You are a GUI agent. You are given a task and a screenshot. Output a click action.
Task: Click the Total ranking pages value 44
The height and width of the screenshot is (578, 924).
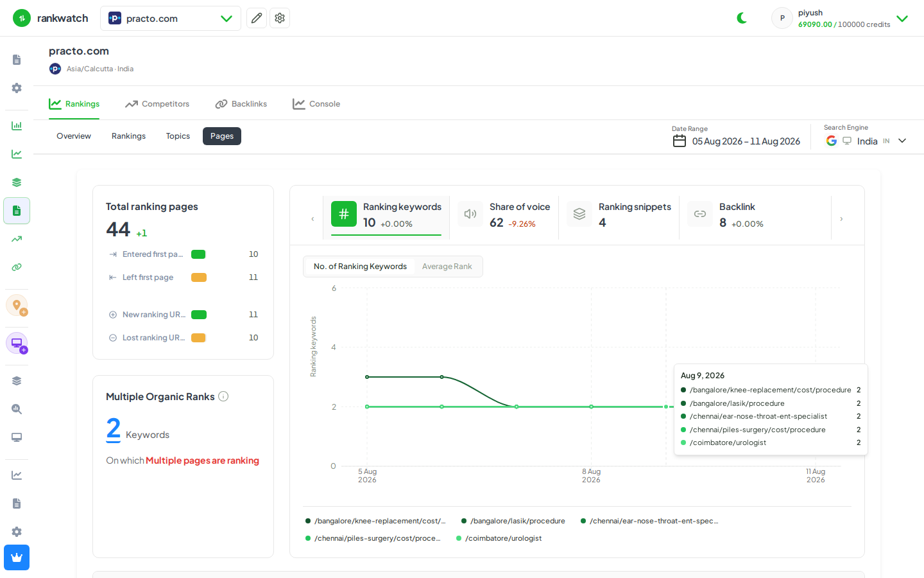click(118, 229)
